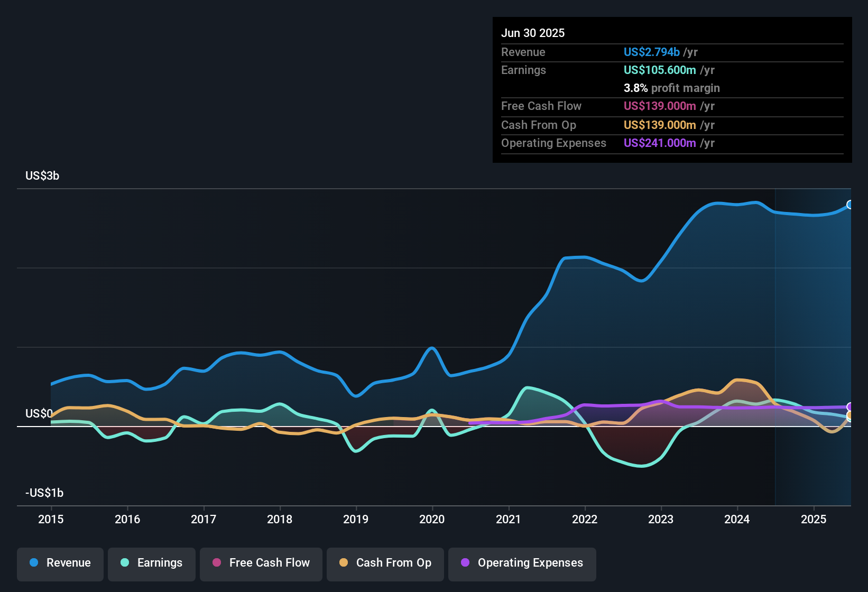Select the orange Cash From Op endpoint marker
Viewport: 868px width, 592px height.
point(850,415)
